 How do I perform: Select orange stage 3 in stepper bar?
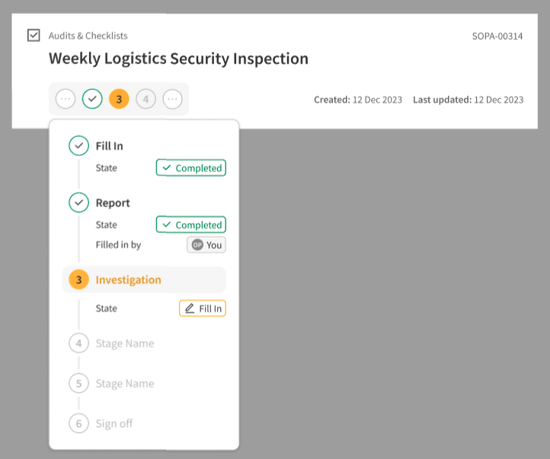click(x=119, y=99)
